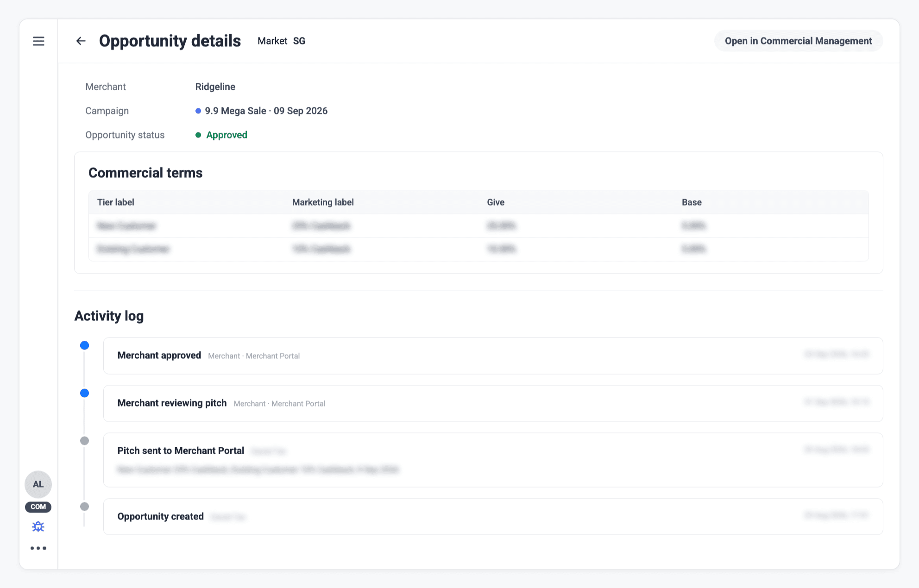The height and width of the screenshot is (588, 919).
Task: Click the Pitch sent to Merchant Portal entry
Action: (493, 460)
